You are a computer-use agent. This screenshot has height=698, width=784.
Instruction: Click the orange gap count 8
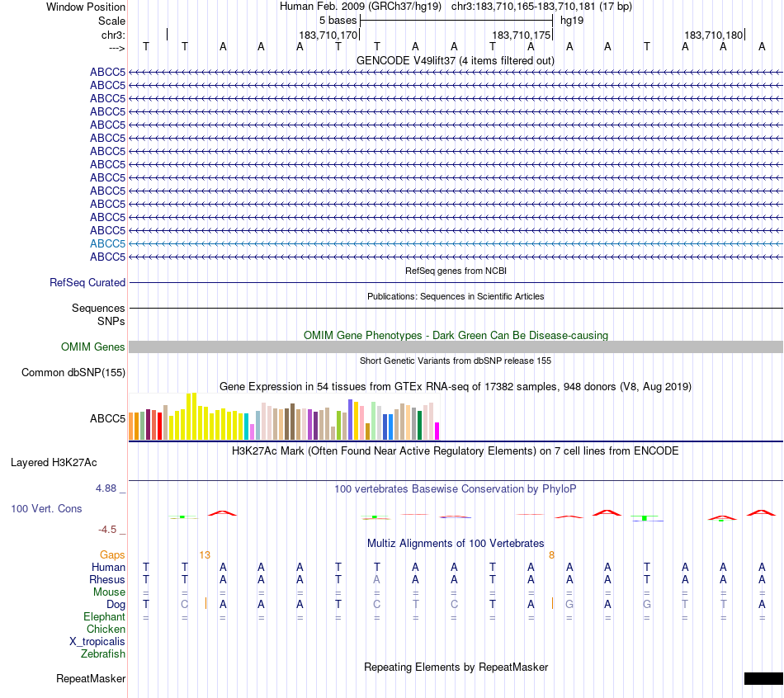[x=551, y=555]
